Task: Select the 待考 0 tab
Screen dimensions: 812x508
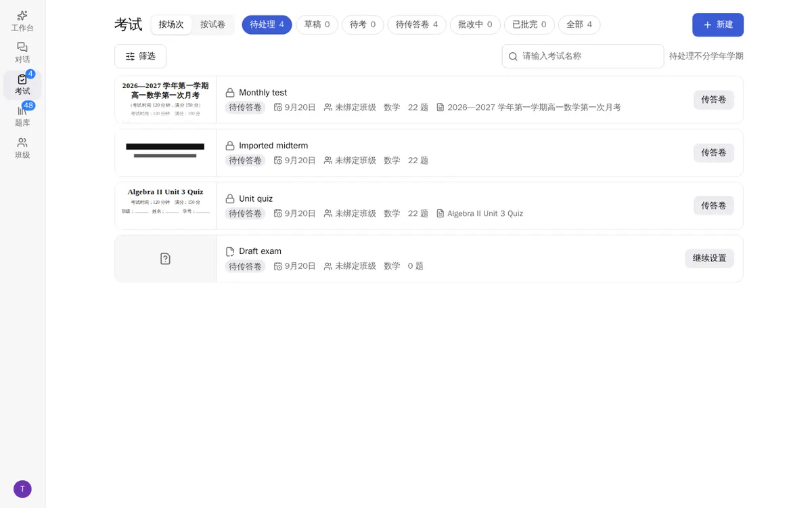Action: (x=363, y=24)
